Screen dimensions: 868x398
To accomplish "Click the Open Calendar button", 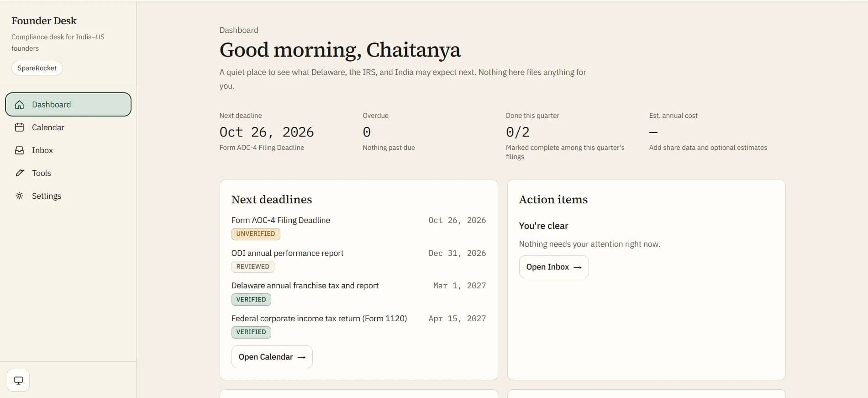I will coord(272,357).
